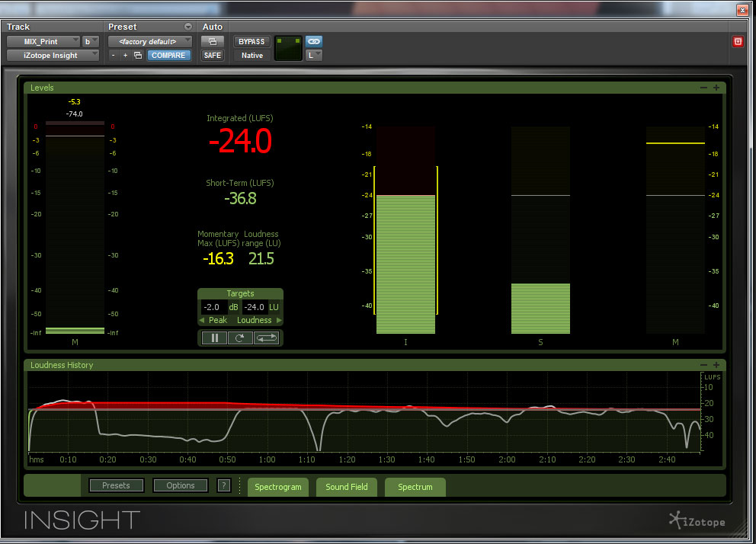Image resolution: width=756 pixels, height=544 pixels.
Task: Open the plug-in settings select icon
Action: click(138, 56)
